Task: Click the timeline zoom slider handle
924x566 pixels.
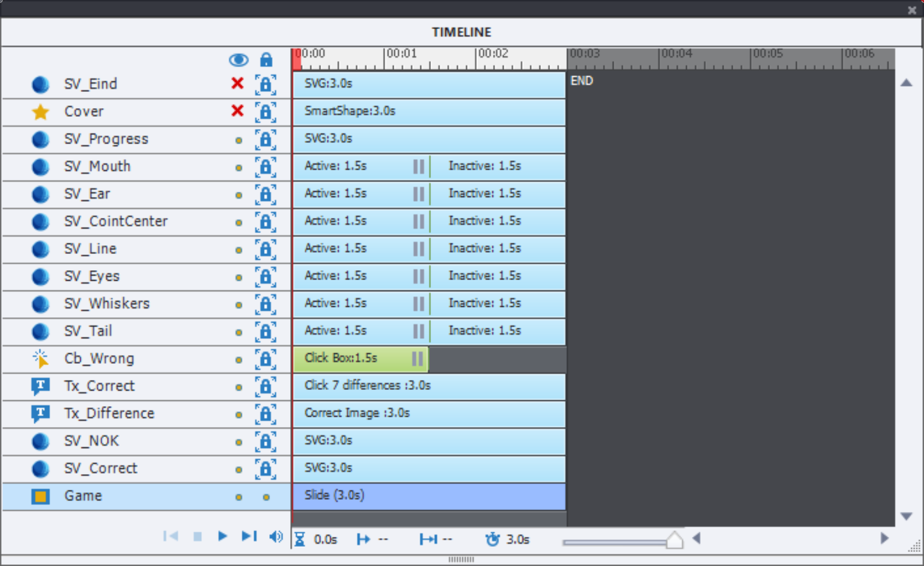Action: pyautogui.click(x=674, y=540)
